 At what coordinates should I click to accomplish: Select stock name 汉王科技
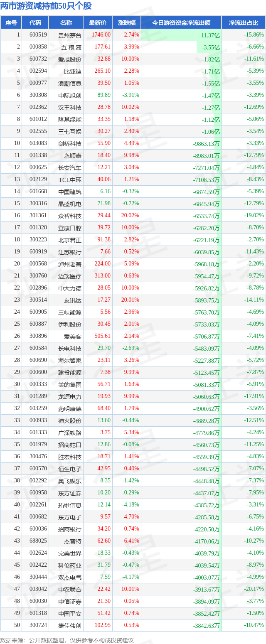(x=70, y=108)
